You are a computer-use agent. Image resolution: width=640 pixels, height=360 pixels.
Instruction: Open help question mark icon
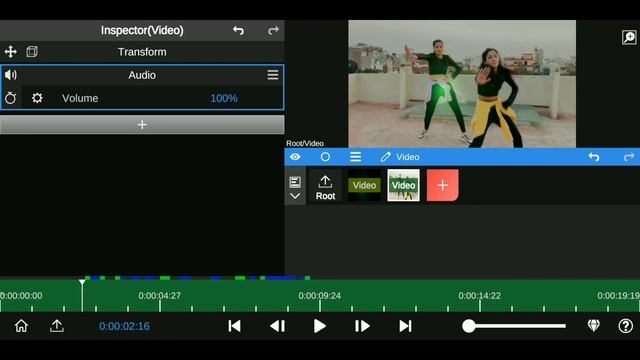point(625,326)
